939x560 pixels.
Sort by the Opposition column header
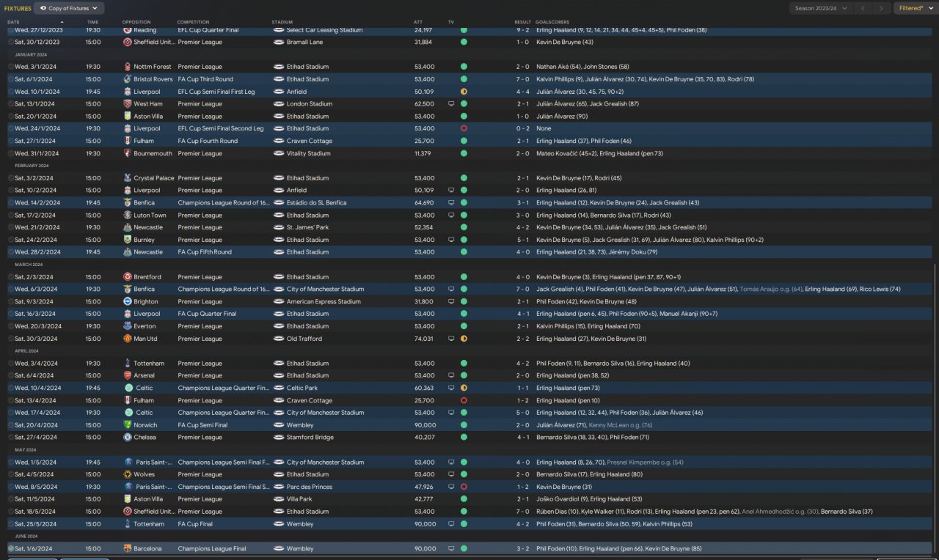136,22
